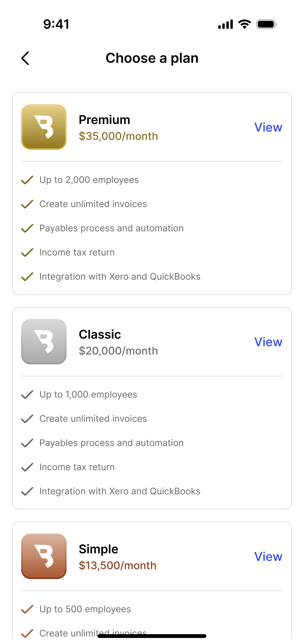View the Simple plan details
Image resolution: width=304 pixels, height=644 pixels.
pyautogui.click(x=268, y=557)
